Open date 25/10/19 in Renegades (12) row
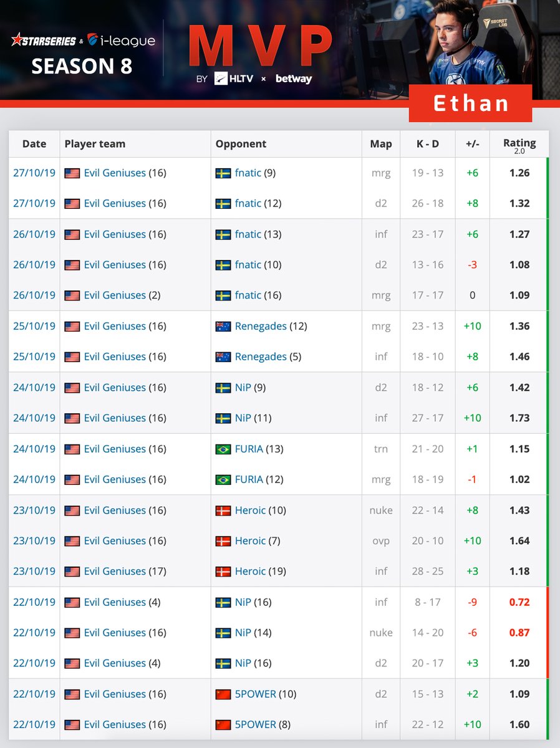The width and height of the screenshot is (560, 748). click(34, 326)
